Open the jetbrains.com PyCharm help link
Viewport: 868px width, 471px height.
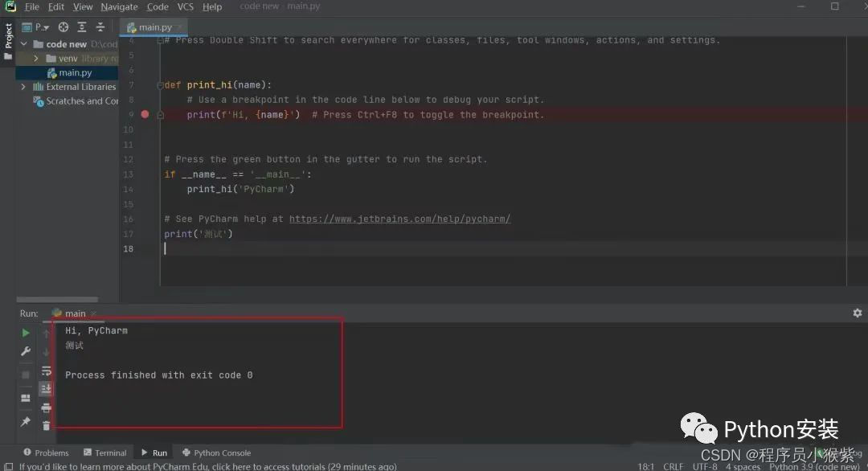click(x=399, y=219)
